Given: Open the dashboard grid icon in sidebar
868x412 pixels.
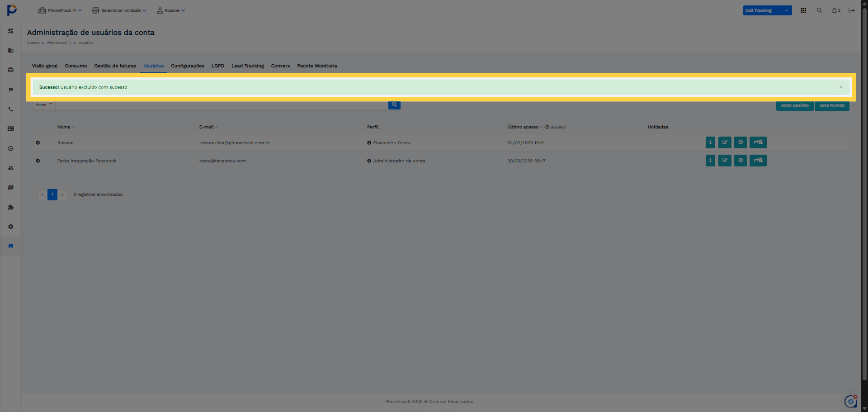Looking at the screenshot, I should (x=11, y=31).
